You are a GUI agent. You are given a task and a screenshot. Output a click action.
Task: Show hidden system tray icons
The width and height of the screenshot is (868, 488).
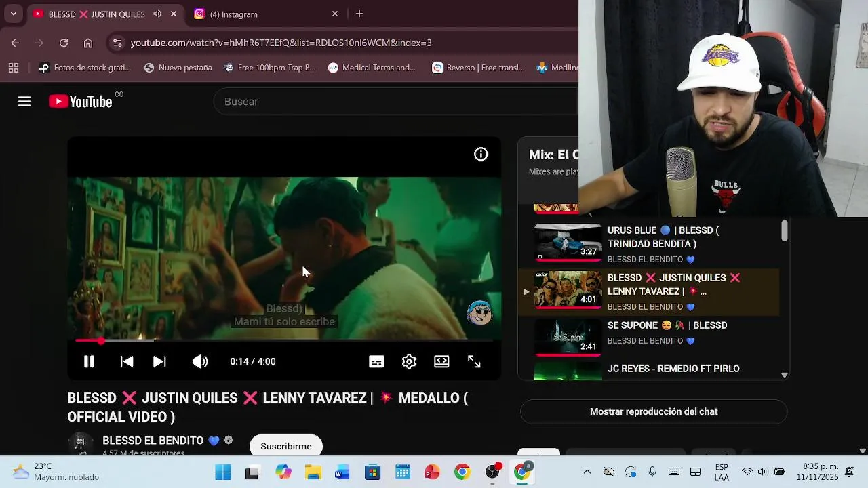(587, 472)
